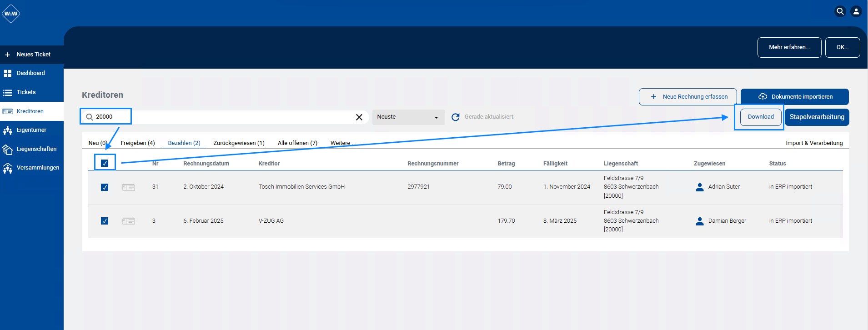Toggle the select-all checkbox in table header
The width and height of the screenshot is (868, 330).
click(105, 163)
